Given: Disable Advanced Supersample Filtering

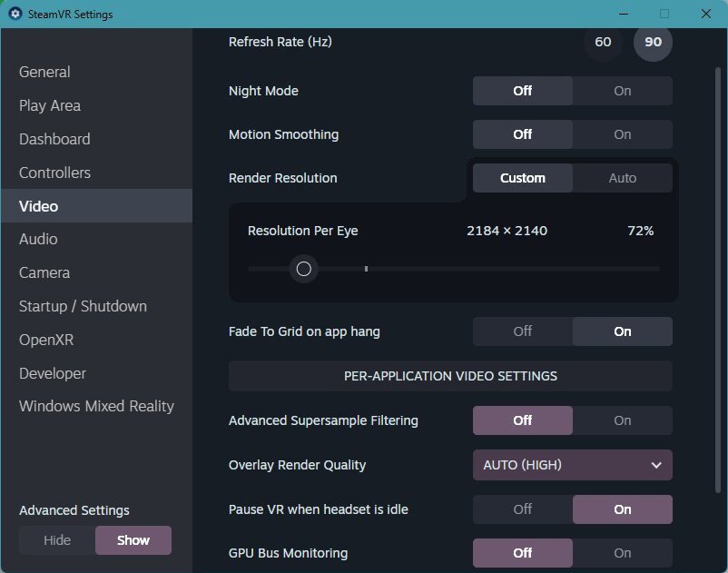Looking at the screenshot, I should 522,420.
